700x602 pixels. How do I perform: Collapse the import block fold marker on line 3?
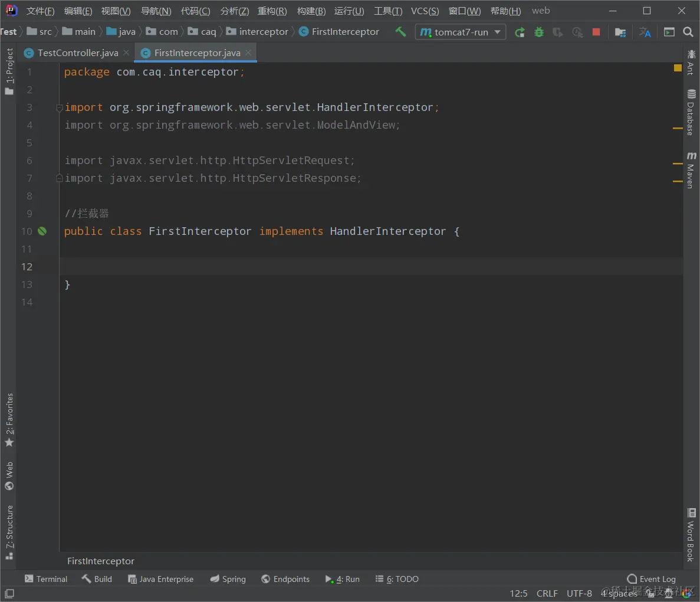(59, 107)
